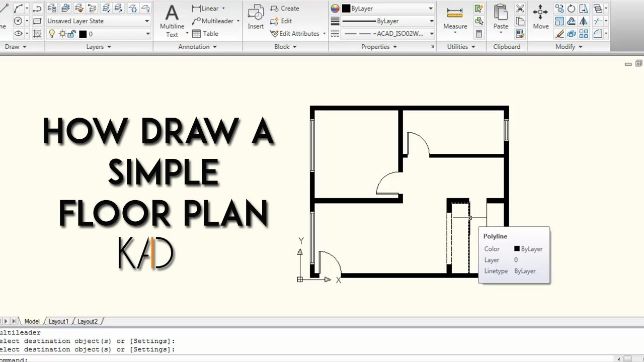
Task: Select the Array tool in Modify
Action: pos(584,34)
